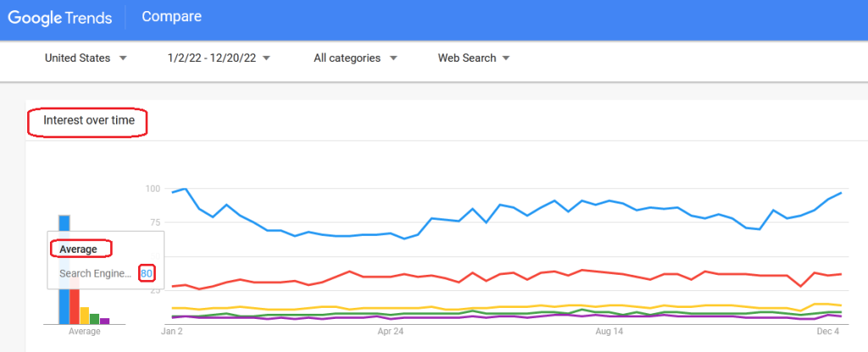Click the average value 80 in the tooltip
Viewport: 868px width, 352px height.
pos(147,273)
